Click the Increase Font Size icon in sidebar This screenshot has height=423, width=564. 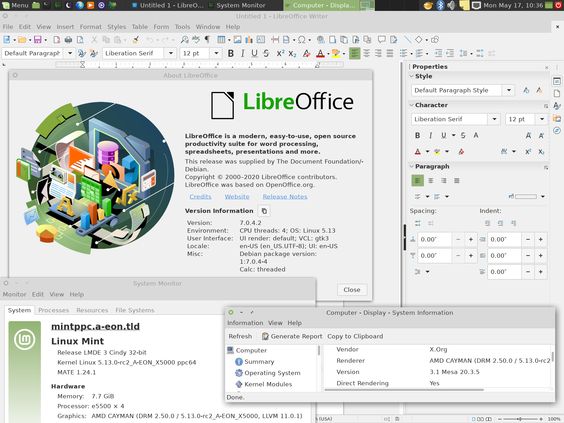pyautogui.click(x=528, y=135)
